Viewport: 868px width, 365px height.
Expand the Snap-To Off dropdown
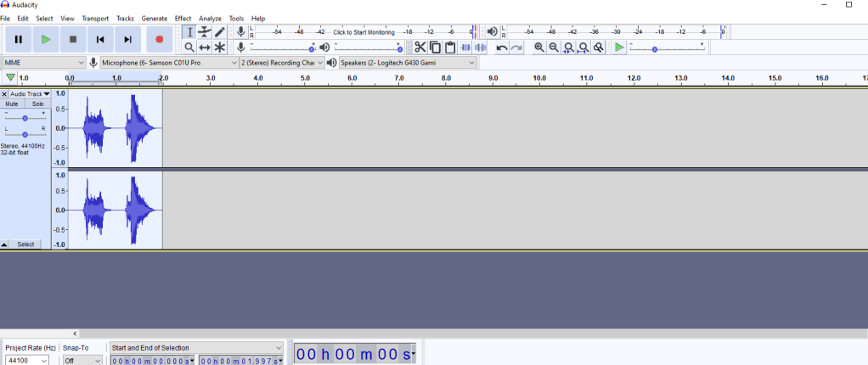[x=82, y=360]
